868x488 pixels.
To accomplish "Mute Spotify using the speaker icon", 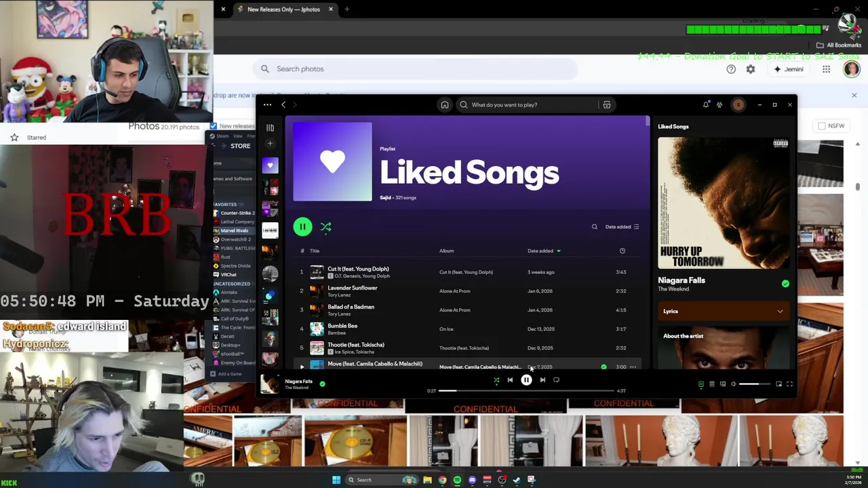I will pos(734,384).
